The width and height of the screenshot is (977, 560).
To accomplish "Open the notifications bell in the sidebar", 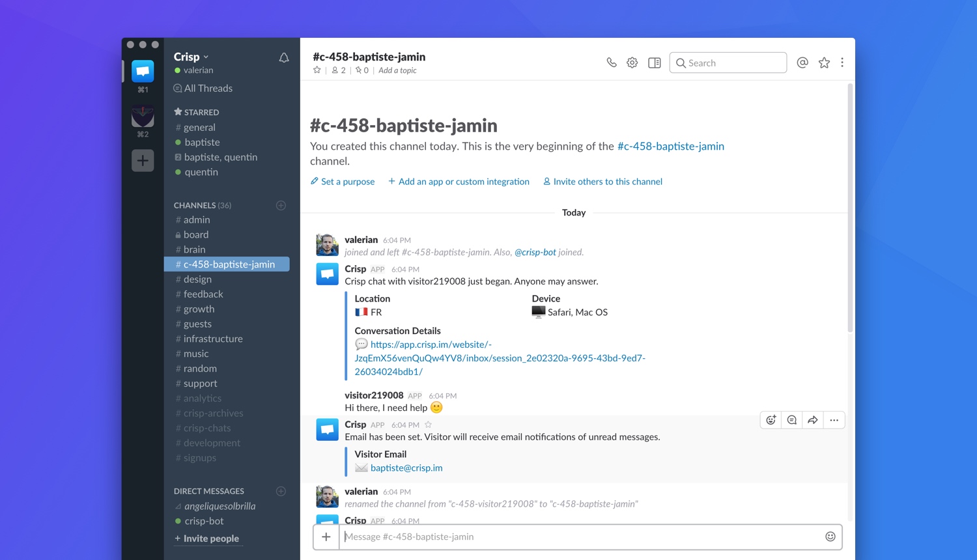I will point(284,58).
